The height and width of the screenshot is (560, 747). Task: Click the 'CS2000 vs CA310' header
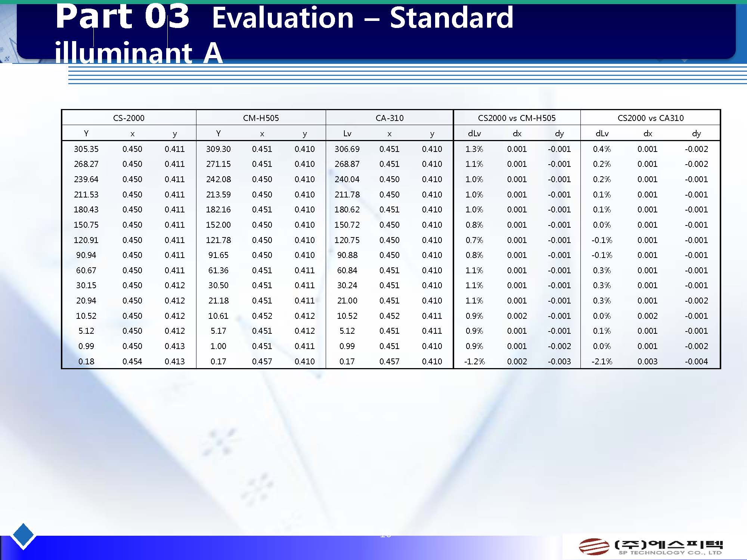pos(651,118)
